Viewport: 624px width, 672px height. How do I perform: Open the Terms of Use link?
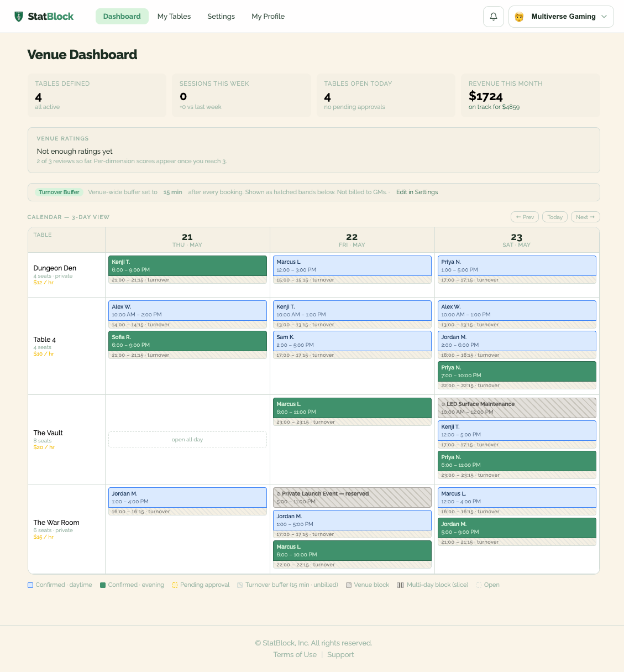[295, 654]
